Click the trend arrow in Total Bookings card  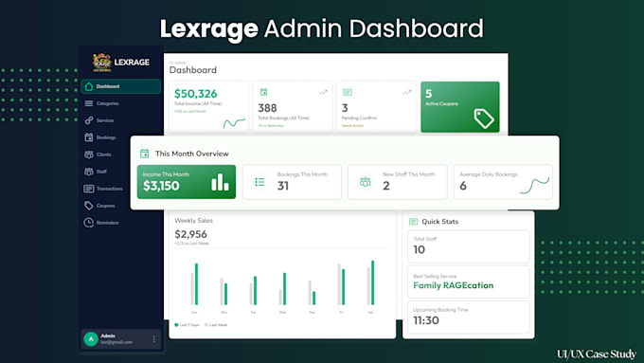pos(323,92)
